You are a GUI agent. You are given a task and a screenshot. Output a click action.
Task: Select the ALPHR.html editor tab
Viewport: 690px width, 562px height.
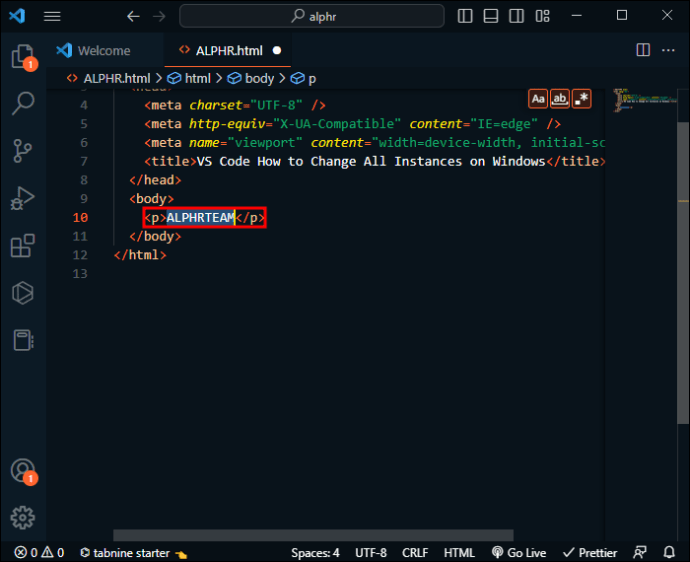pyautogui.click(x=224, y=51)
